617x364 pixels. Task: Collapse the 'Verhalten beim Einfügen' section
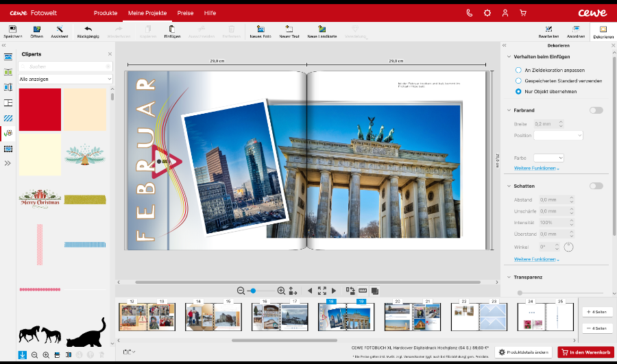pos(509,56)
